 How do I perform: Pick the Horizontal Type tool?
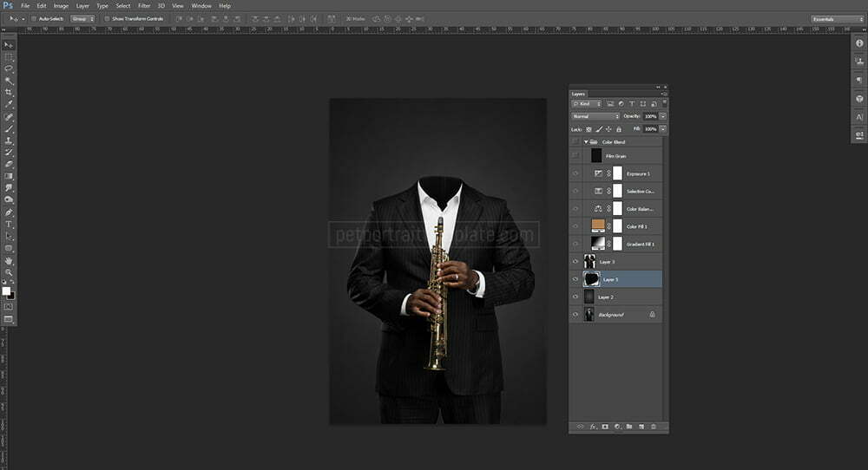tap(9, 224)
